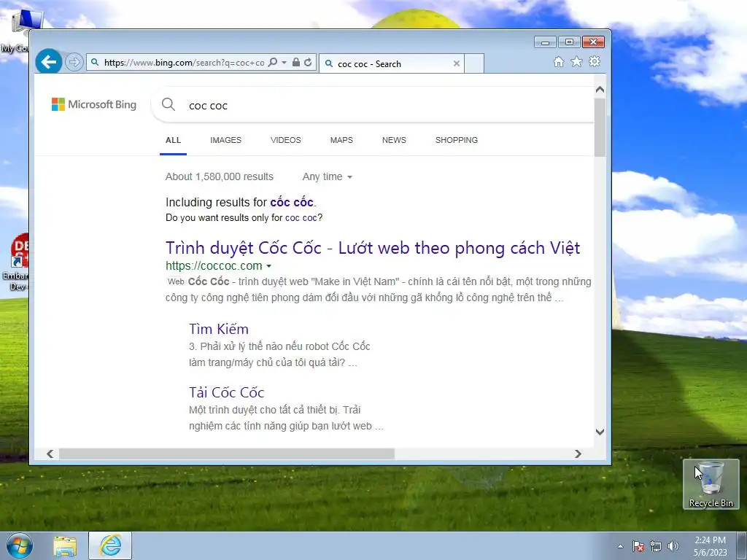Show hidden tray icons arrow
The height and width of the screenshot is (560, 747).
[620, 546]
